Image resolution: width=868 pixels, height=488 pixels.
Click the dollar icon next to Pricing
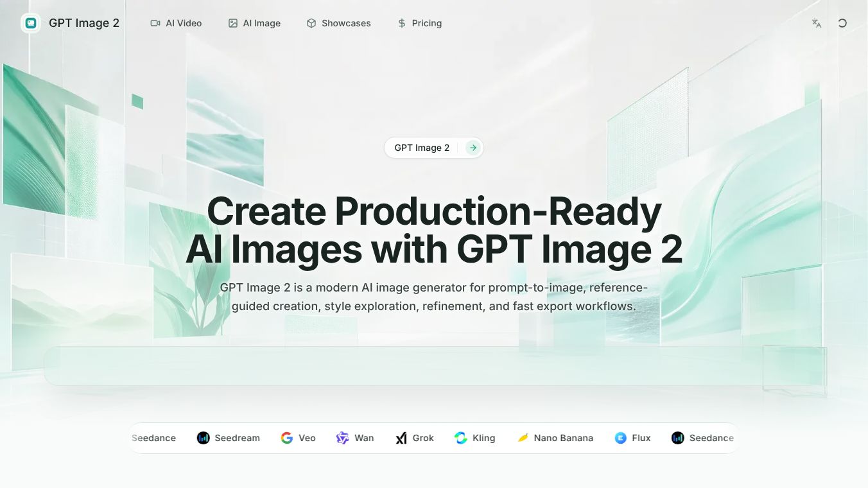401,22
